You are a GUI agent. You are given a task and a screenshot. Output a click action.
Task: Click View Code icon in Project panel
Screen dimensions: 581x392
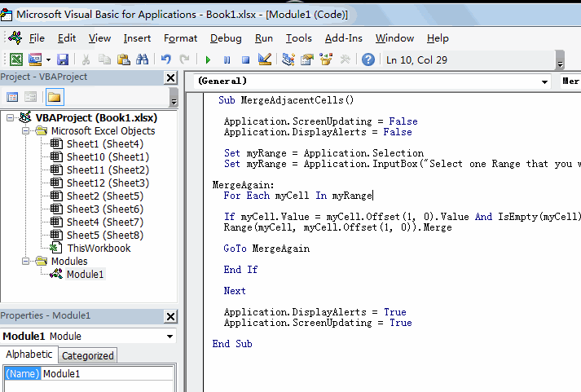tap(12, 97)
